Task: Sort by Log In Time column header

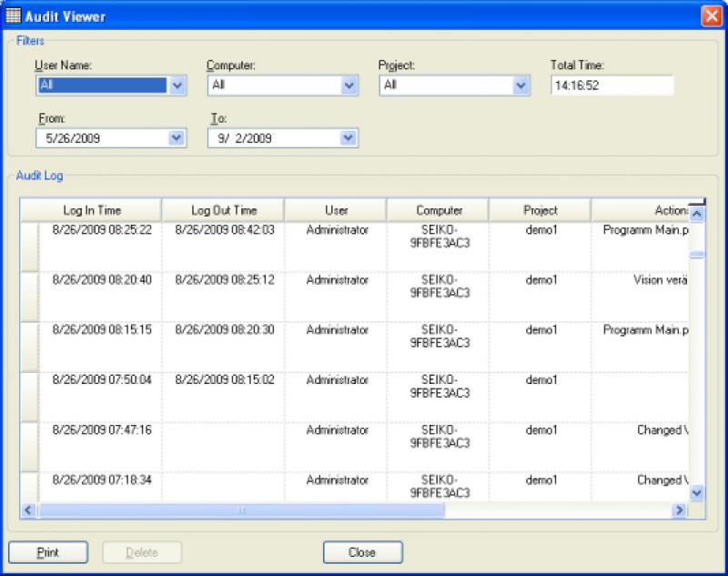Action: (x=91, y=210)
